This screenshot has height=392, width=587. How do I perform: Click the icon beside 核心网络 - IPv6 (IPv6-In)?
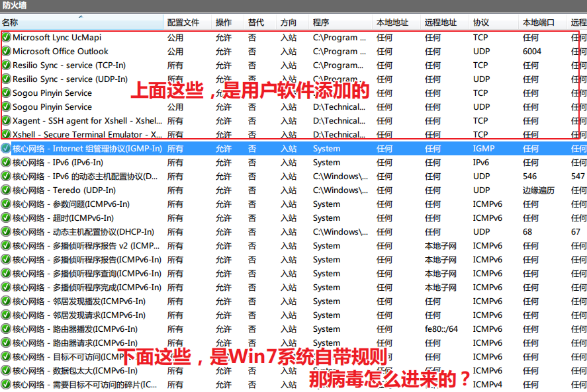point(5,163)
